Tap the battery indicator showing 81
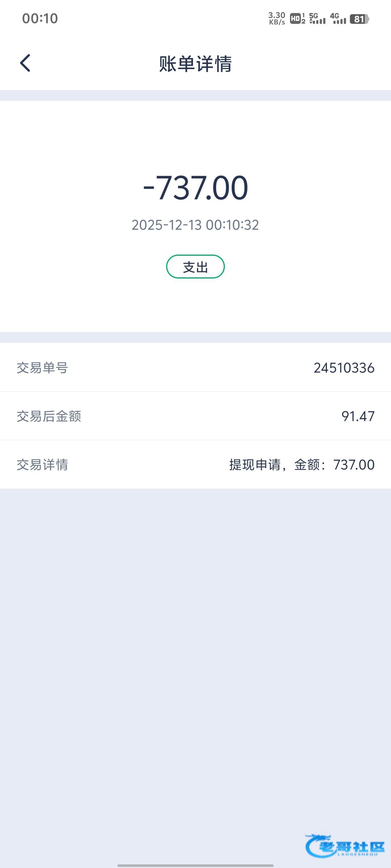Image resolution: width=391 pixels, height=868 pixels. (x=359, y=19)
